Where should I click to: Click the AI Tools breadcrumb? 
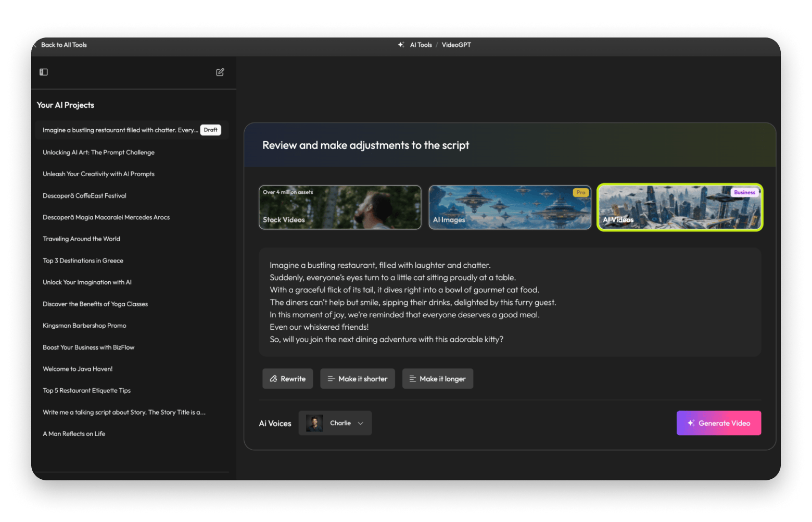pyautogui.click(x=421, y=45)
